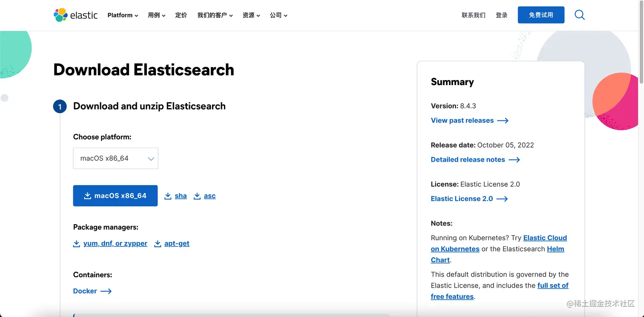
Task: Open the apt-get link
Action: pos(177,243)
